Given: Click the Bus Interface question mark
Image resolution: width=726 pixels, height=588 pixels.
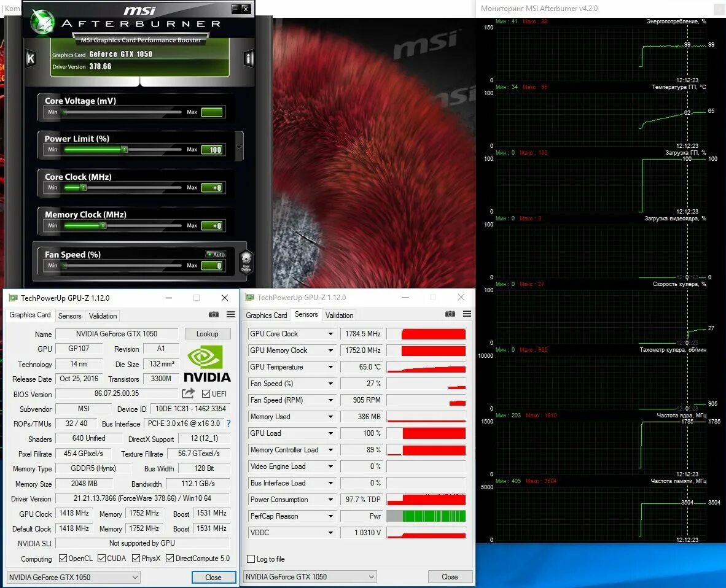Looking at the screenshot, I should tap(228, 424).
